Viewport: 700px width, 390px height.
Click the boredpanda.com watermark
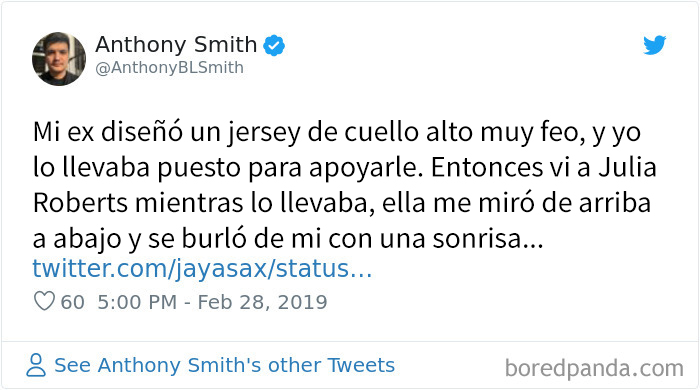coord(594,369)
